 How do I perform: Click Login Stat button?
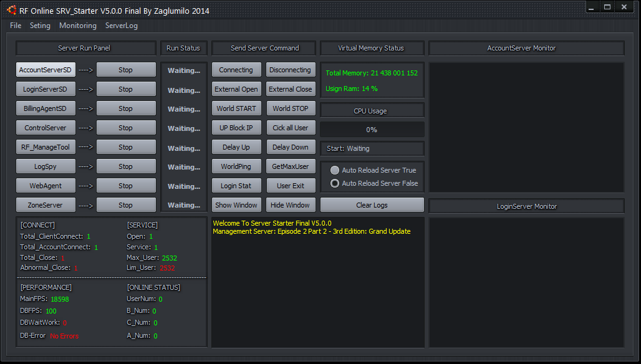pos(236,186)
